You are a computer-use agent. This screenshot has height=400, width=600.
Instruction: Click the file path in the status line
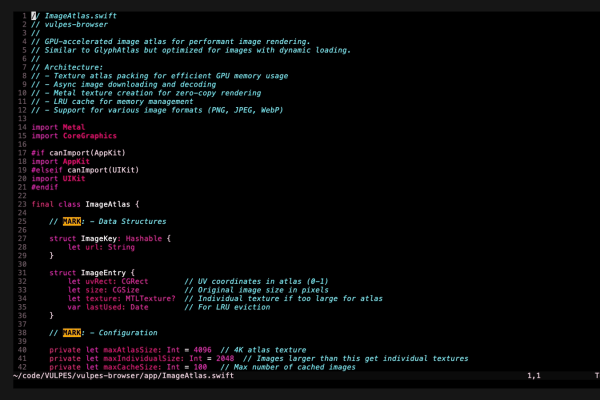coord(123,376)
